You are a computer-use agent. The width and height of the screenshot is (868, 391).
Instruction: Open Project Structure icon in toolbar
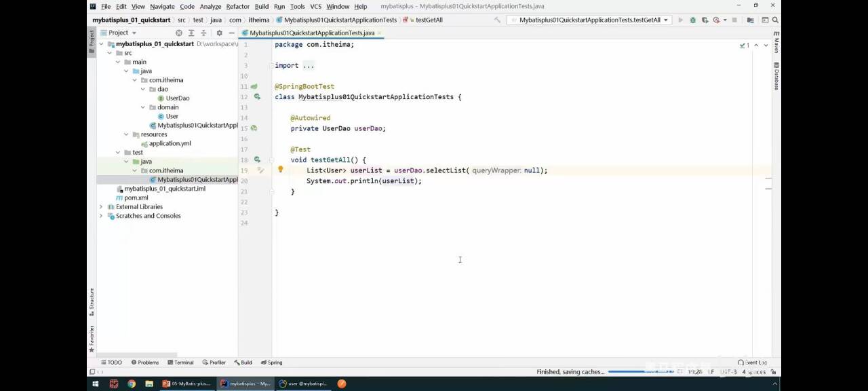tap(751, 20)
